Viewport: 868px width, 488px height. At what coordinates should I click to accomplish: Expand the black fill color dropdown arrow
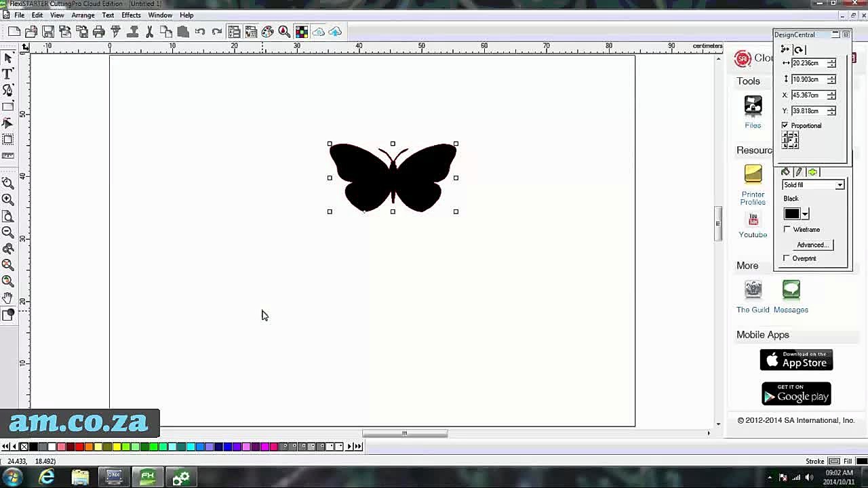[805, 214]
